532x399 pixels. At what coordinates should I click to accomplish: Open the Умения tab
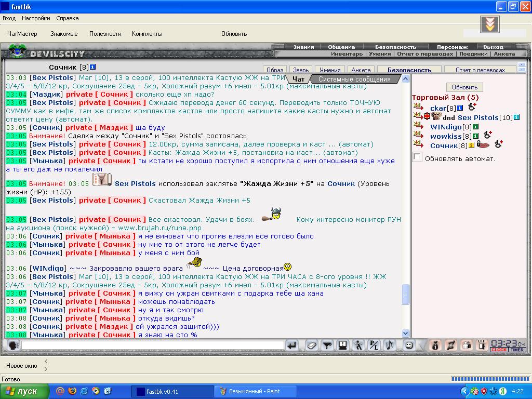pos(330,70)
